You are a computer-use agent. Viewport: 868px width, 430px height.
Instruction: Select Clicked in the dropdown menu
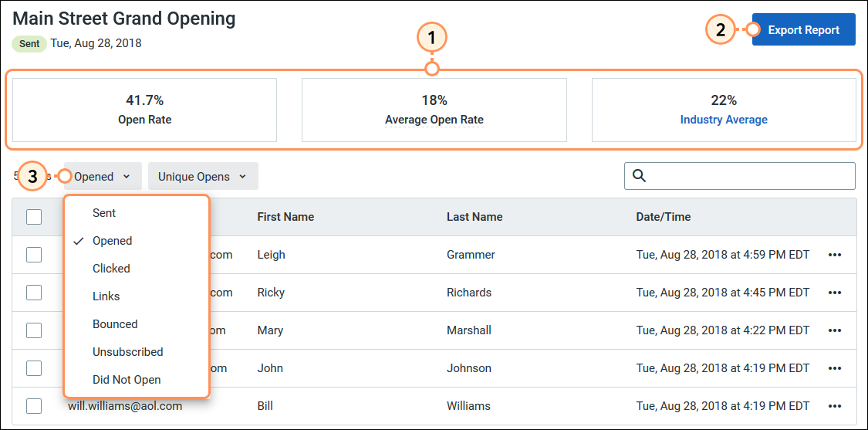111,268
